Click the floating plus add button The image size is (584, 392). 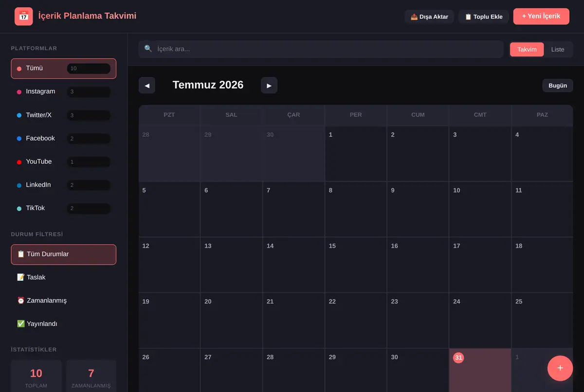[560, 368]
